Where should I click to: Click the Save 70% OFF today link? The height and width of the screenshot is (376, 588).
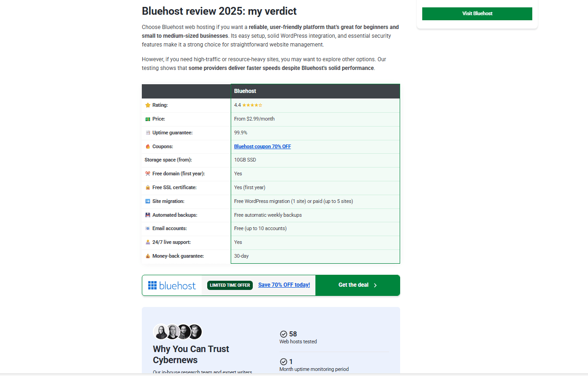(284, 285)
